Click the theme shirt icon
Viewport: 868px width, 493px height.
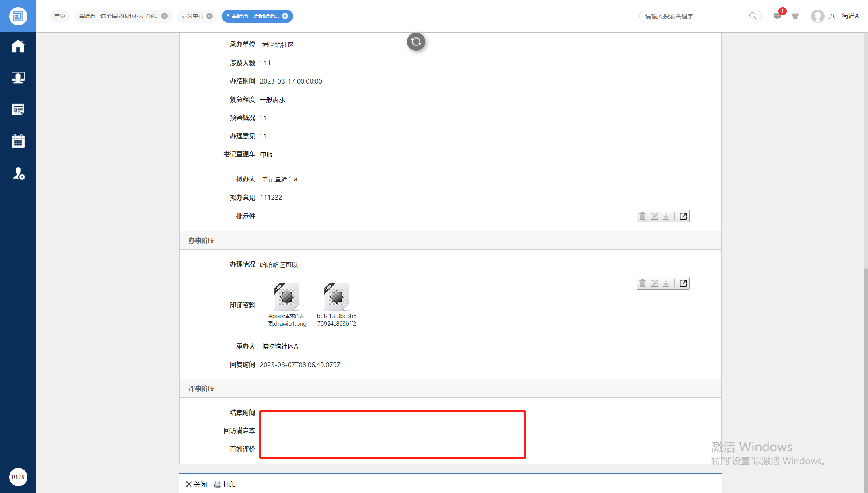point(795,16)
